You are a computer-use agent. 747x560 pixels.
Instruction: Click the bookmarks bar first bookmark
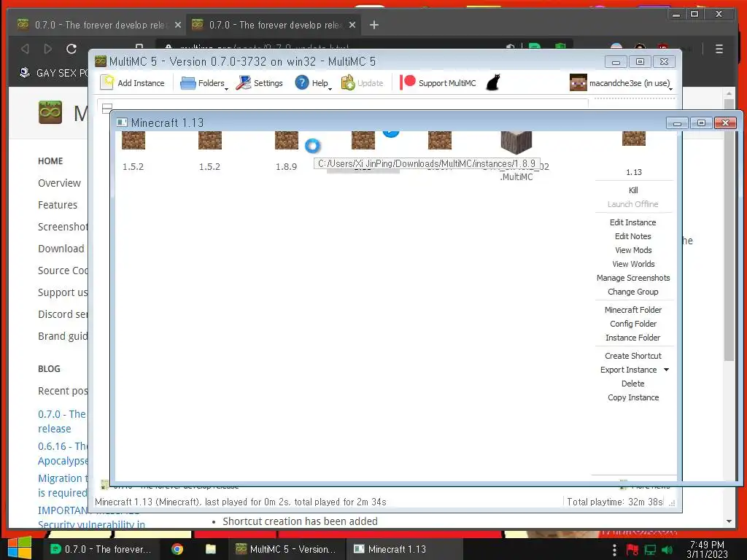(53, 73)
